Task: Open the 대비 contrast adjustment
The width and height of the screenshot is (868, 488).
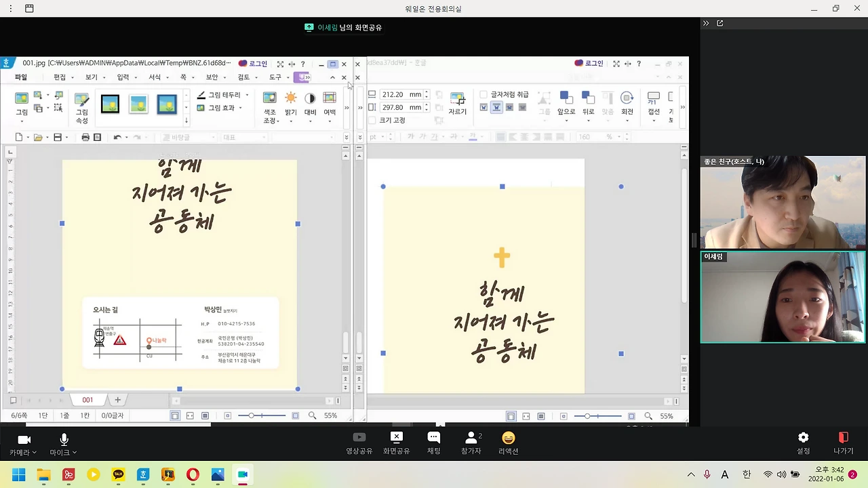Action: [x=310, y=107]
